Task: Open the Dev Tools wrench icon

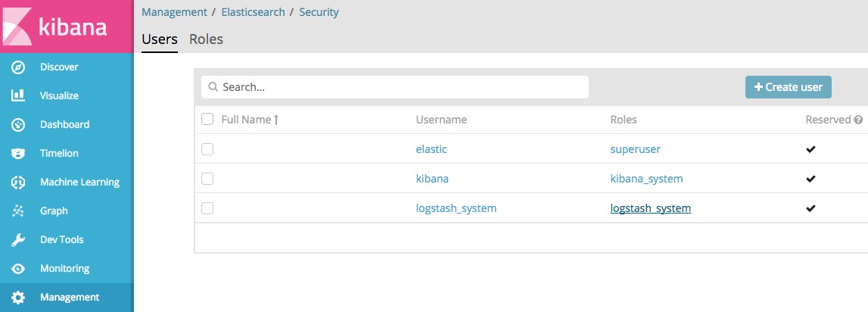Action: coord(18,240)
